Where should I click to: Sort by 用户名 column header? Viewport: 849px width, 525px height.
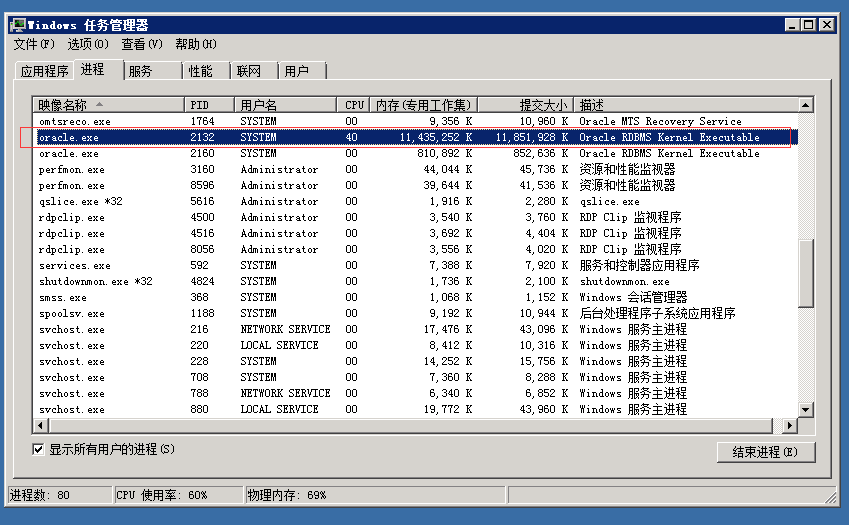pos(285,105)
